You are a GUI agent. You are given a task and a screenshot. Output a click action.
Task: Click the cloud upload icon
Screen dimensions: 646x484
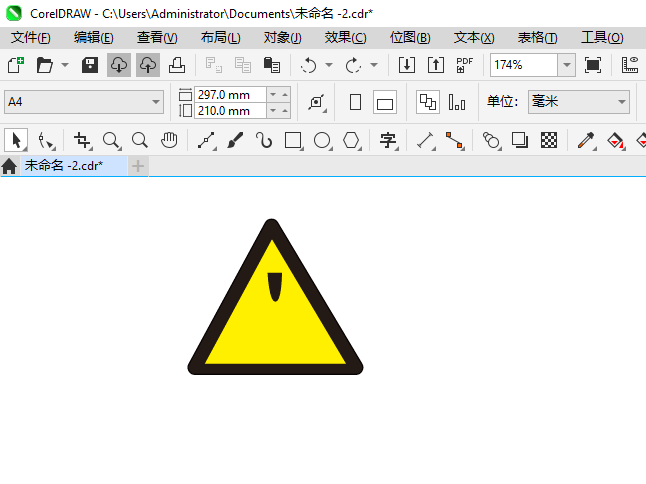coord(147,65)
